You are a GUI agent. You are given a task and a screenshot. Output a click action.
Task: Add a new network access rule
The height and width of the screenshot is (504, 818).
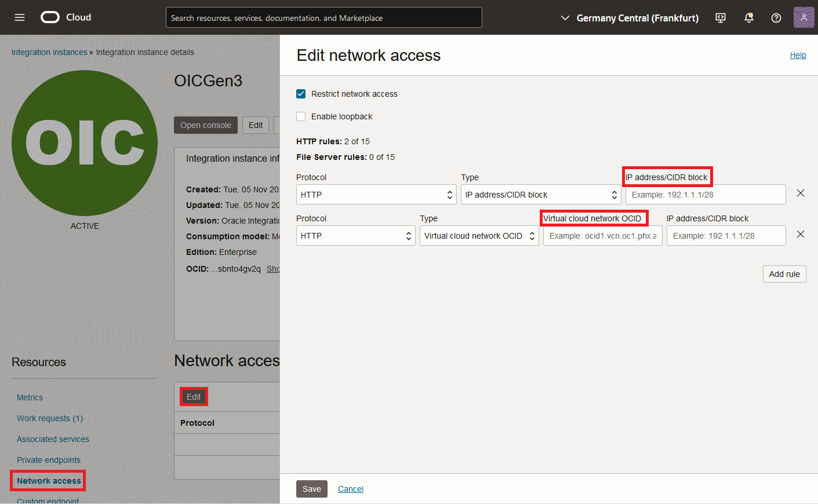click(784, 273)
